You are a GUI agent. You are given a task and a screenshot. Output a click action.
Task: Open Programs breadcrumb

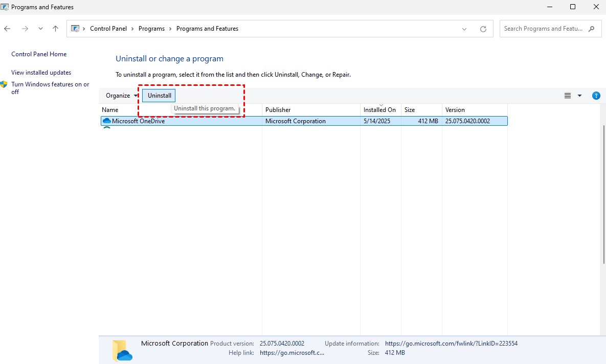pos(151,29)
